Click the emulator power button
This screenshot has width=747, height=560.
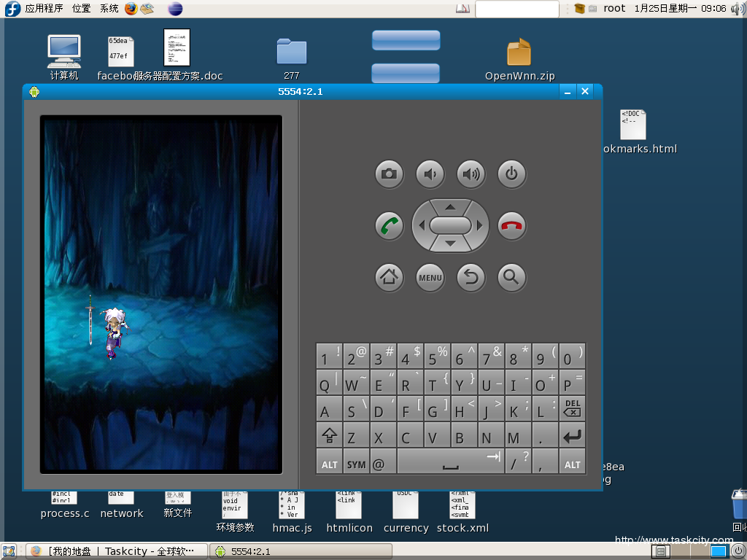point(511,174)
